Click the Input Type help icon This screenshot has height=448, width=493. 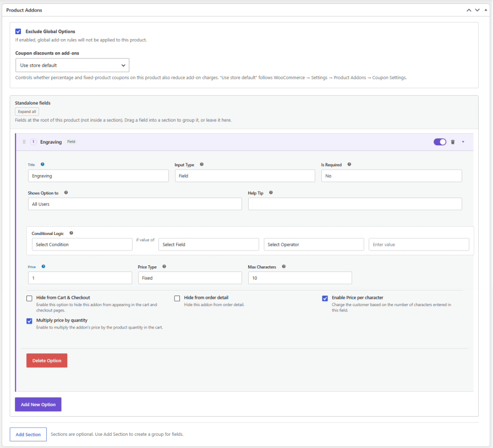[x=202, y=164]
